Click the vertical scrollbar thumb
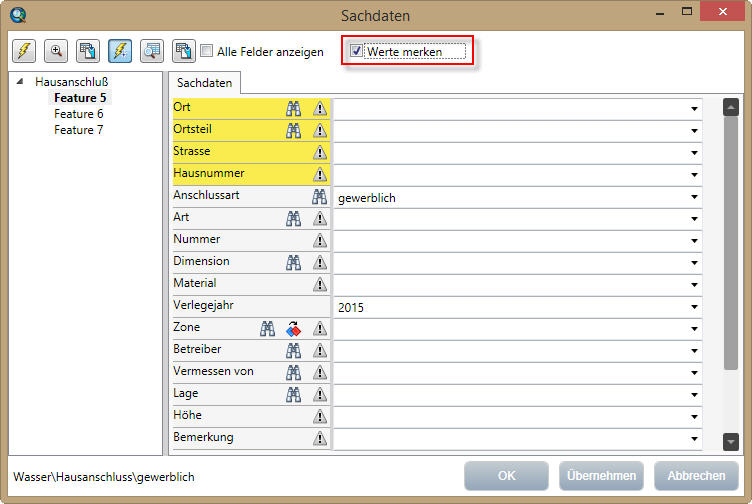Screen dimensions: 752x504 [x=730, y=243]
